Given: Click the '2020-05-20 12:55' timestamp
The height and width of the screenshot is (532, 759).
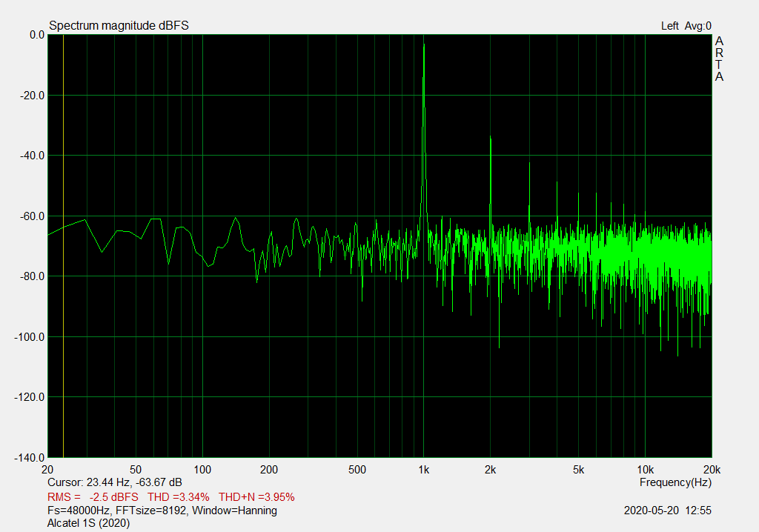Looking at the screenshot, I should coord(668,511).
